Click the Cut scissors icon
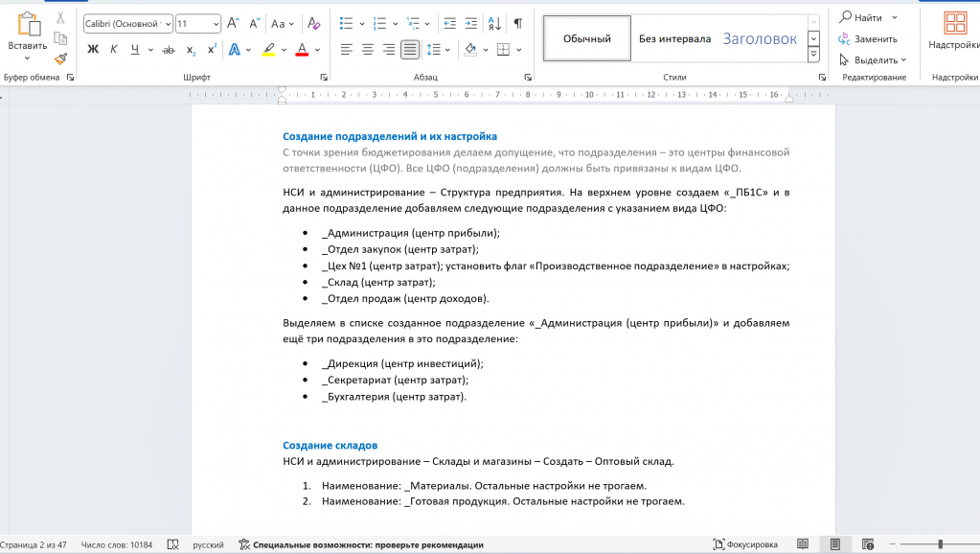 (x=60, y=17)
